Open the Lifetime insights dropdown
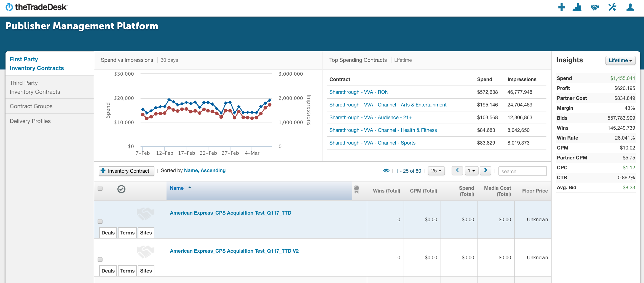 point(620,60)
